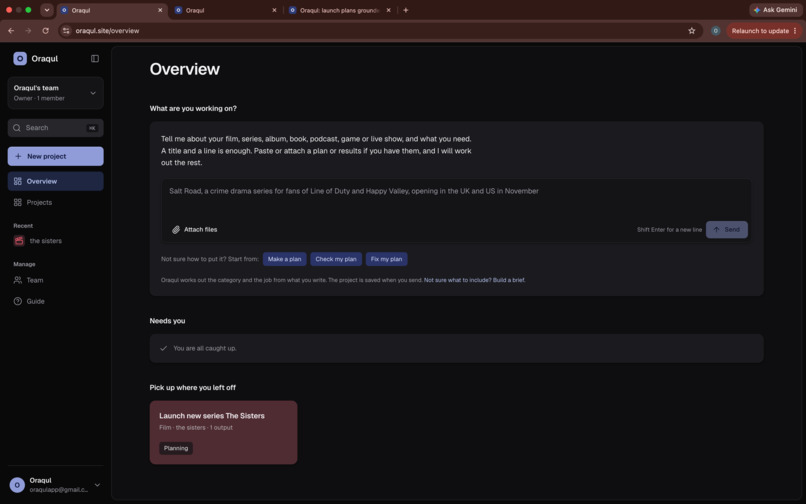Open Overview in the sidebar
The width and height of the screenshot is (806, 504).
point(56,181)
